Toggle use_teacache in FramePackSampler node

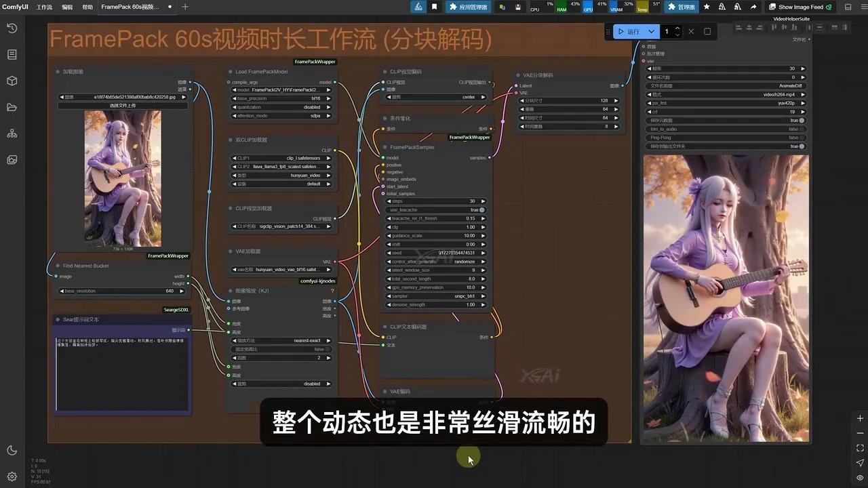[481, 210]
